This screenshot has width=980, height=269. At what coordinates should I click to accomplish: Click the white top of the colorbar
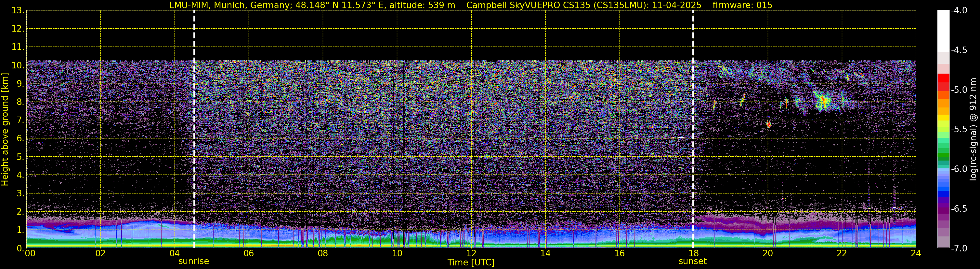pyautogui.click(x=943, y=31)
